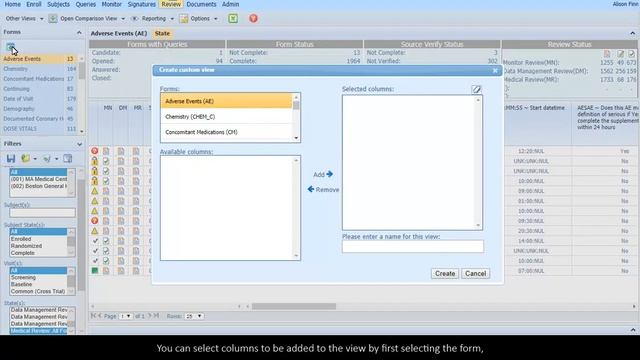Click the green square status icon
Image resolution: width=640 pixels, height=360 pixels.
pyautogui.click(x=95, y=271)
